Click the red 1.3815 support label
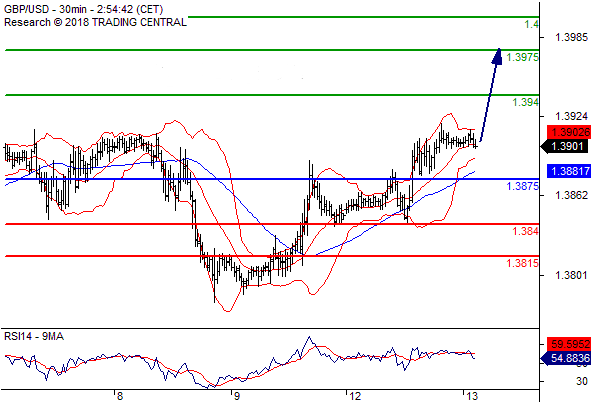The height and width of the screenshot is (403, 600). [522, 263]
